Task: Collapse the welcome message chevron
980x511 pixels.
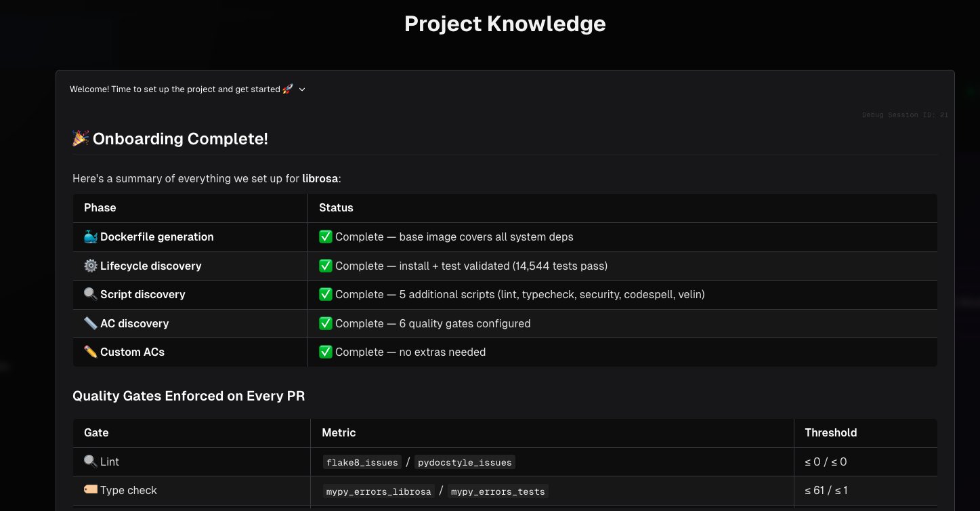Action: pyautogui.click(x=302, y=89)
